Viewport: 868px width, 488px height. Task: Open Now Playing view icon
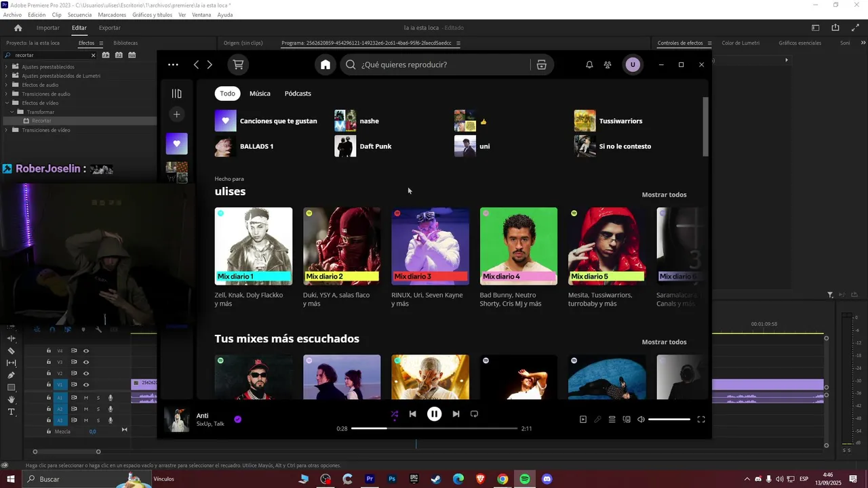[583, 420]
